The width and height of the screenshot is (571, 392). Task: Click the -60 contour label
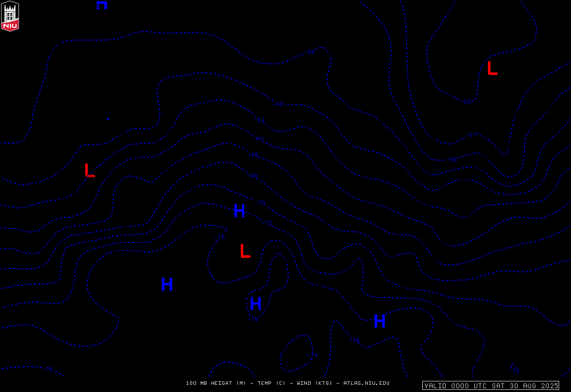point(278,104)
